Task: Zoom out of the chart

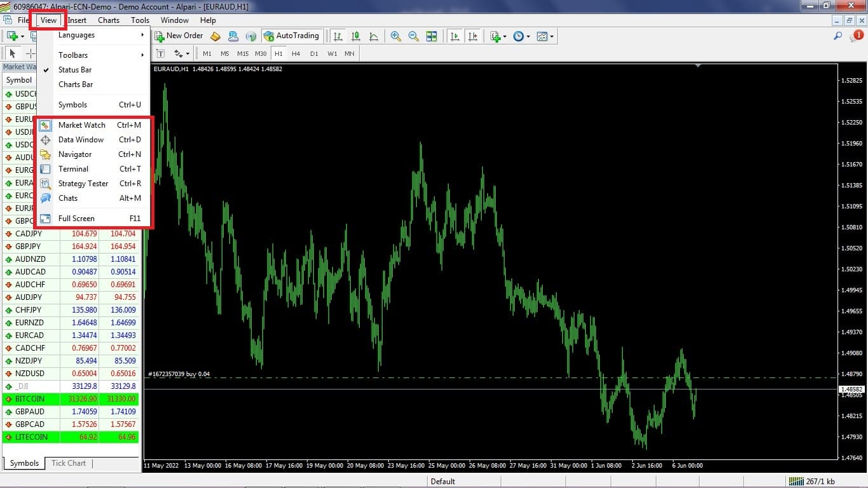Action: 414,36
